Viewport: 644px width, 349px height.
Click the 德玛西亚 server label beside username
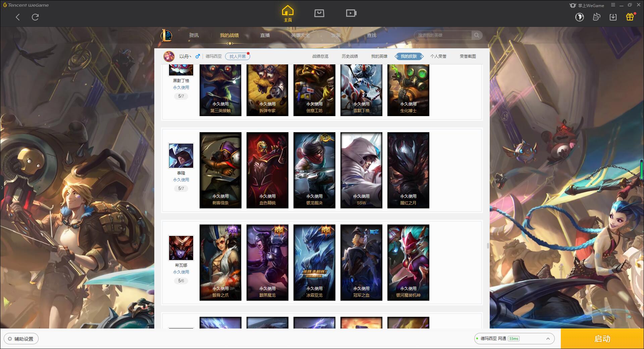[x=214, y=56]
